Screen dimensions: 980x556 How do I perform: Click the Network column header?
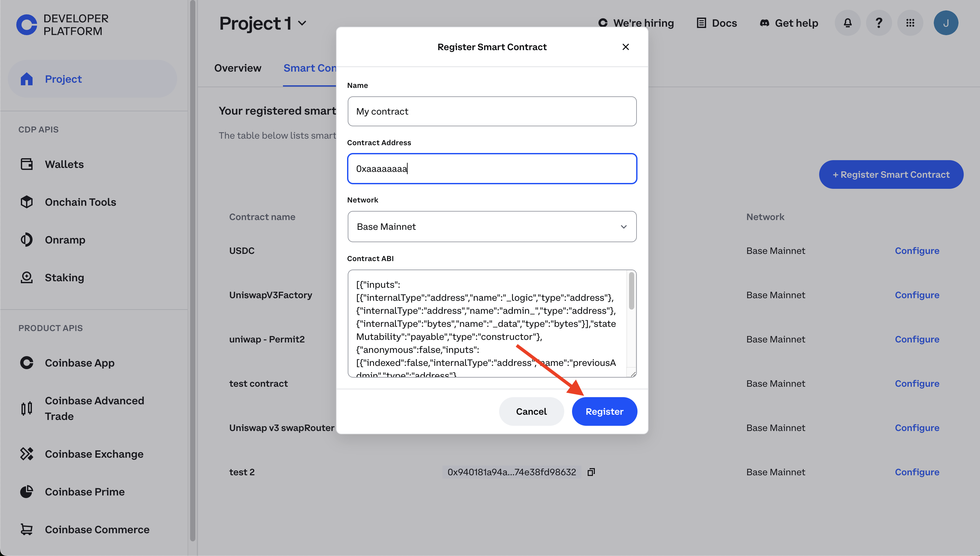point(765,217)
